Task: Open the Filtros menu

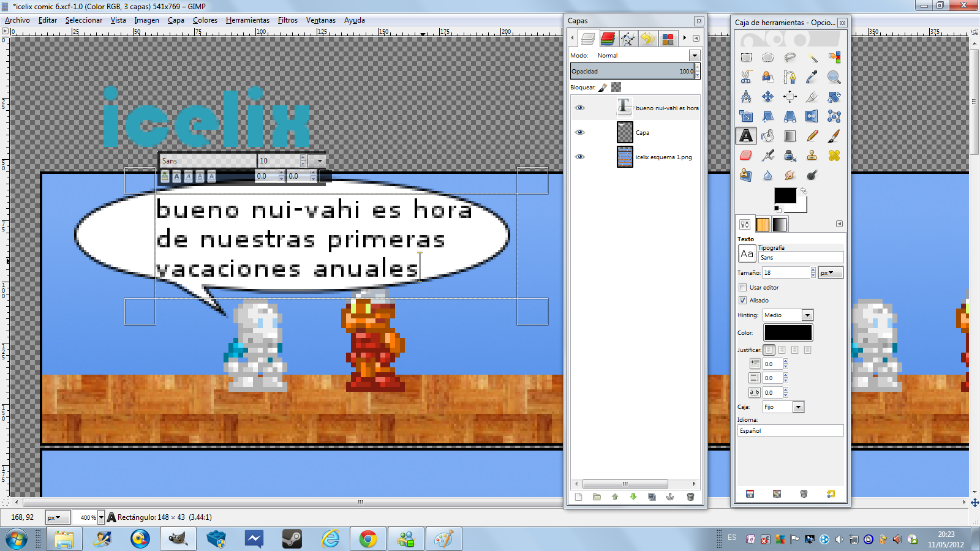Action: click(x=287, y=20)
